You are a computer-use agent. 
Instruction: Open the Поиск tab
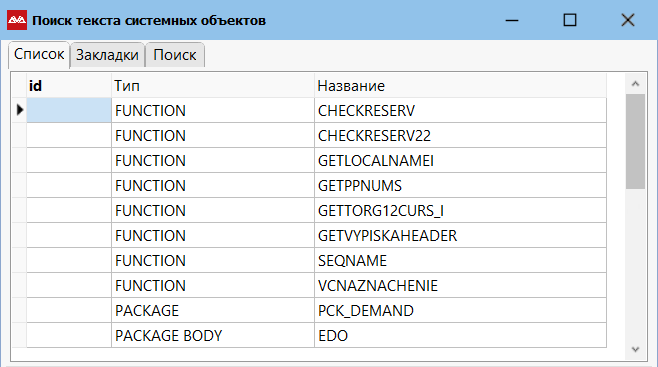pyautogui.click(x=175, y=55)
